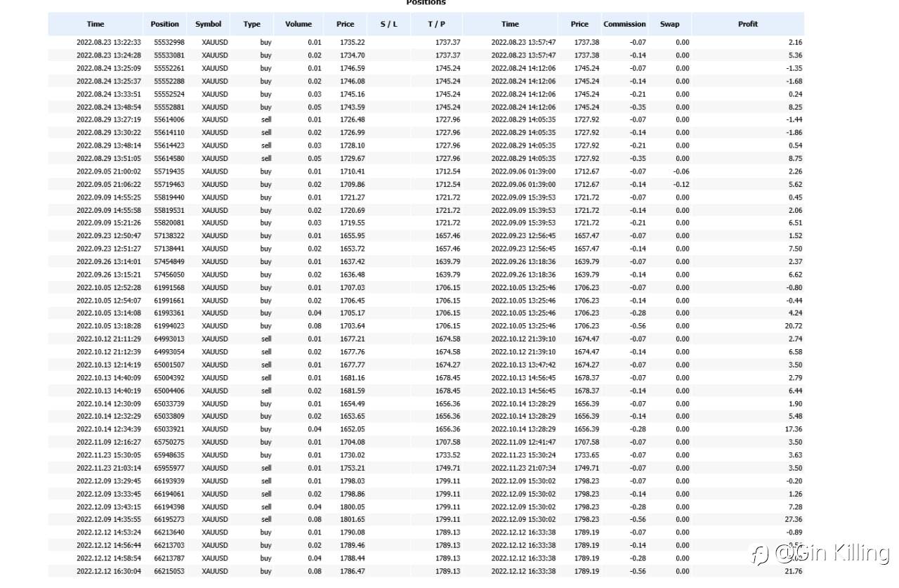899x588 pixels.
Task: Click the entry price 1703.64
Action: 352,326
